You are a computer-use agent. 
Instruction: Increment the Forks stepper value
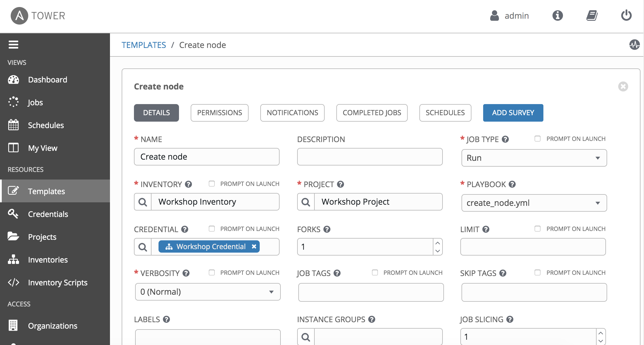pos(438,243)
